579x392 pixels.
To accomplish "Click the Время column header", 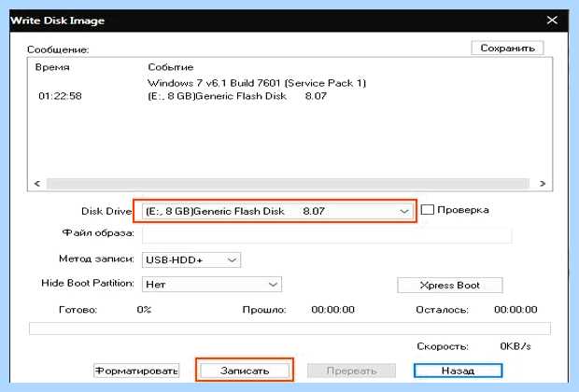I will point(52,67).
